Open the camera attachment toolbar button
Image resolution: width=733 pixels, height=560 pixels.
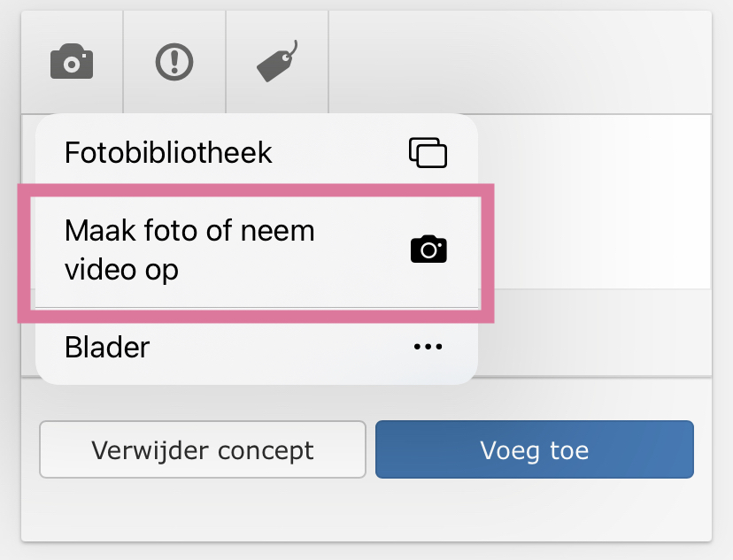(72, 62)
